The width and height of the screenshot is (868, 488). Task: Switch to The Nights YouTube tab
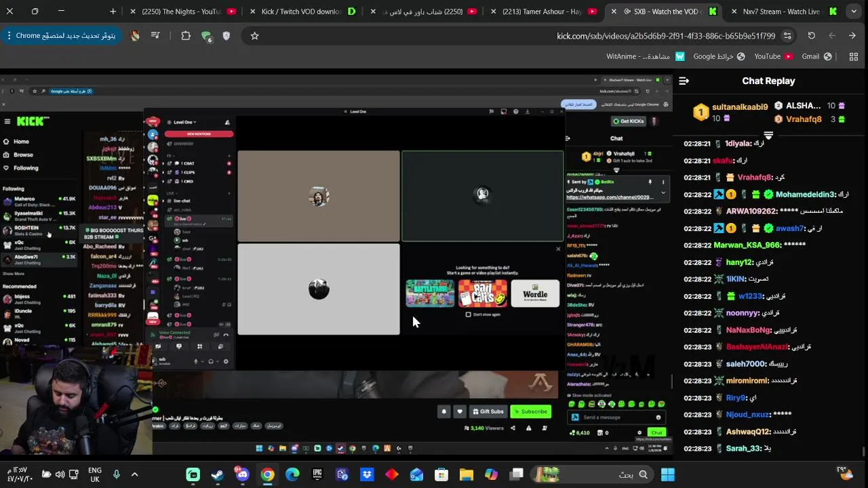tap(182, 12)
